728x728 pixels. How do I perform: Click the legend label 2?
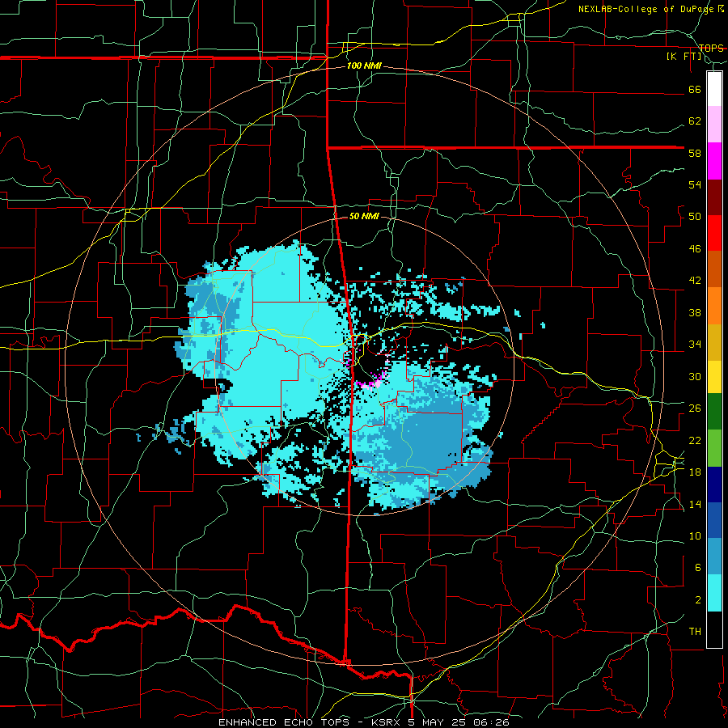coord(697,600)
